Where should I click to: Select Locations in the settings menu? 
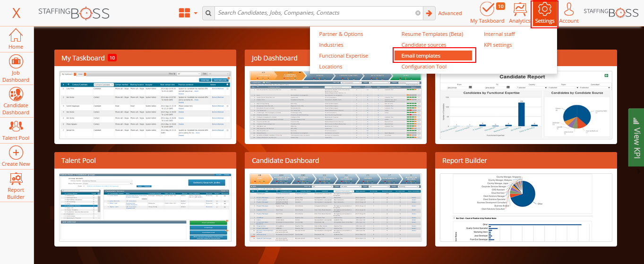point(331,67)
